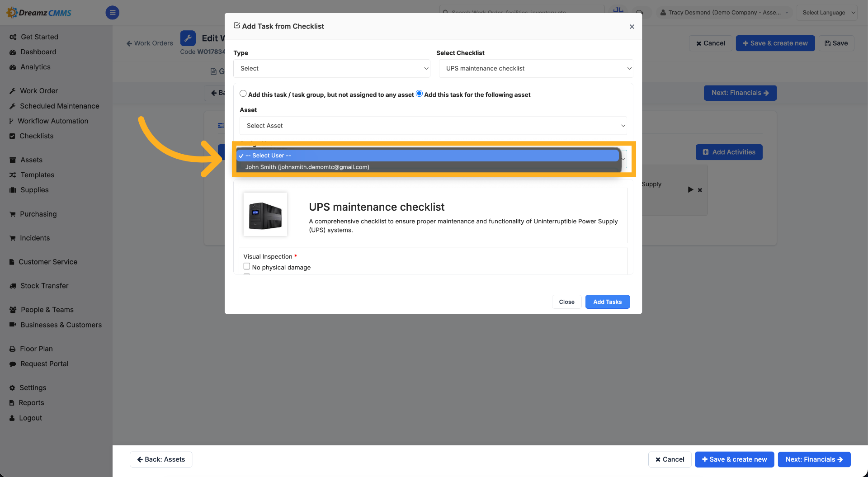Click the Logout user icon
The height and width of the screenshot is (477, 868).
pos(12,418)
